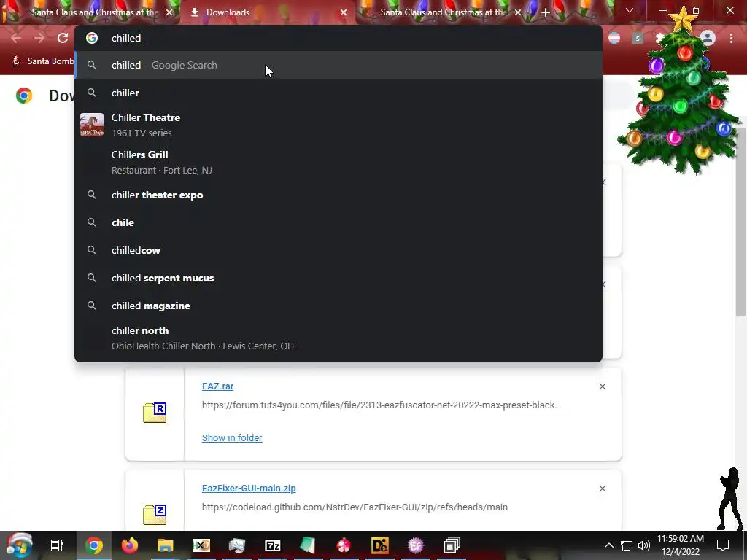Close the last Santa Claus tab

click(518, 12)
